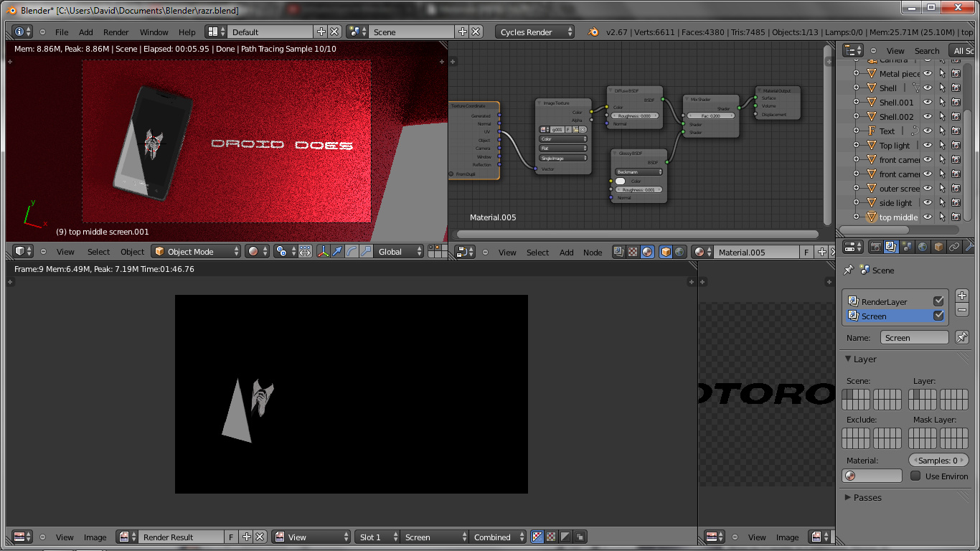Expand the Text object tree item
Screen dimensions: 980x551
(856, 131)
